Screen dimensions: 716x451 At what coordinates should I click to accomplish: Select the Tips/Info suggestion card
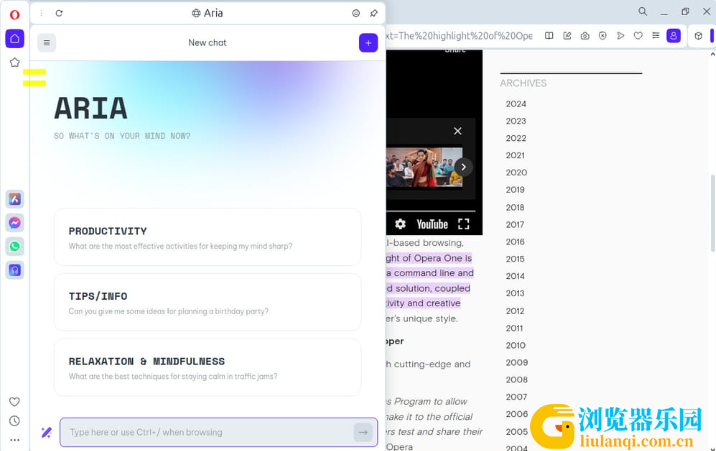[207, 302]
